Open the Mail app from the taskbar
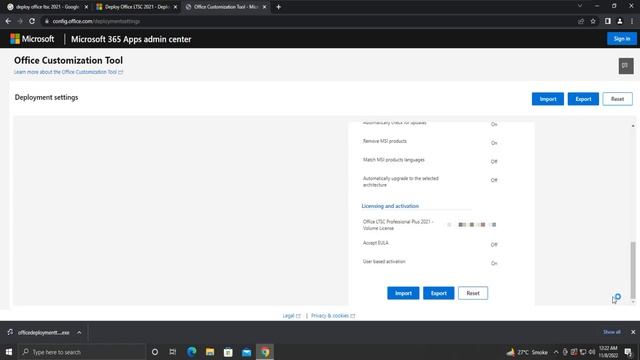This screenshot has height=360, width=640. (247, 352)
